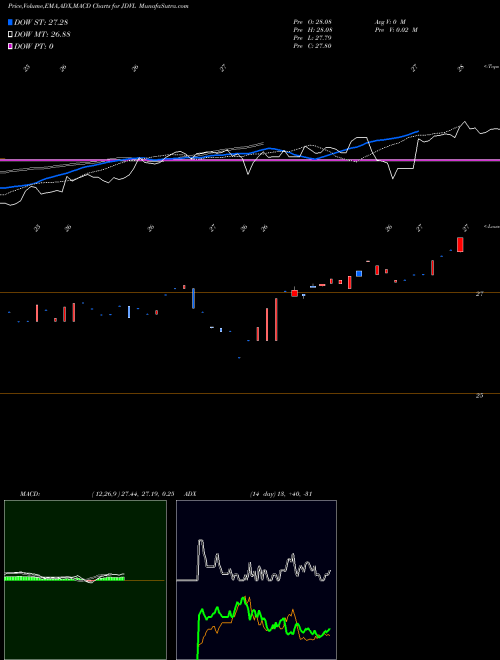Click the ADX '(14 day) 18, +40, -31' values
Viewport: 500px width, 660px height.
[281, 494]
